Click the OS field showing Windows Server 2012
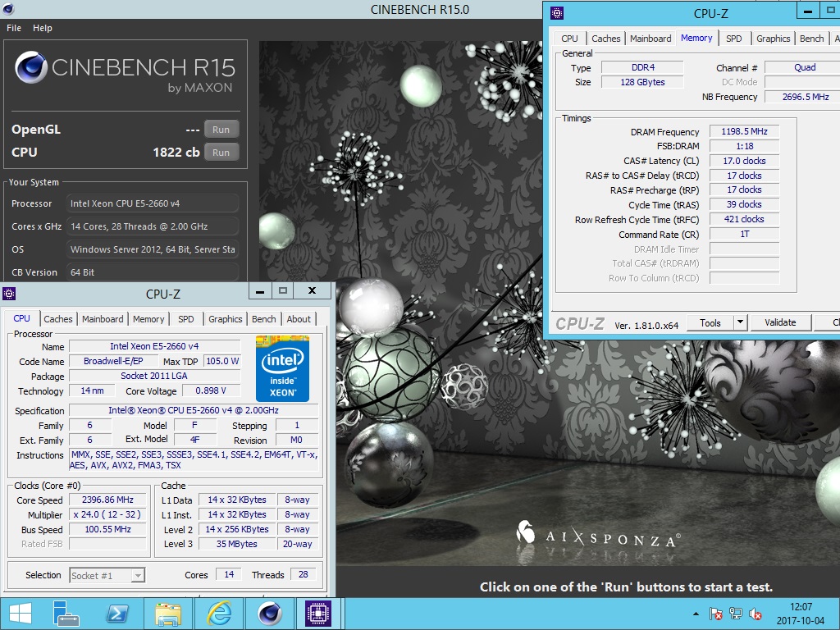Viewport: 840px width, 630px height. [x=153, y=249]
